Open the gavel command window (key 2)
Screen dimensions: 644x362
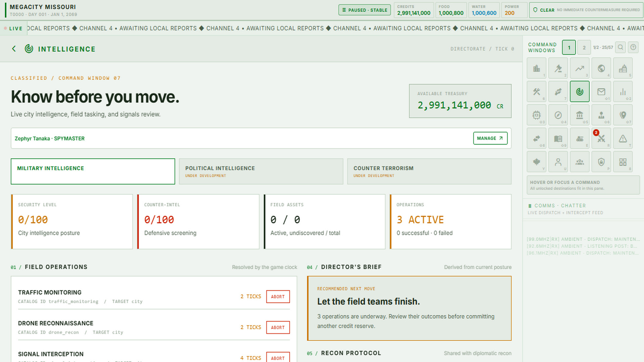tap(558, 68)
